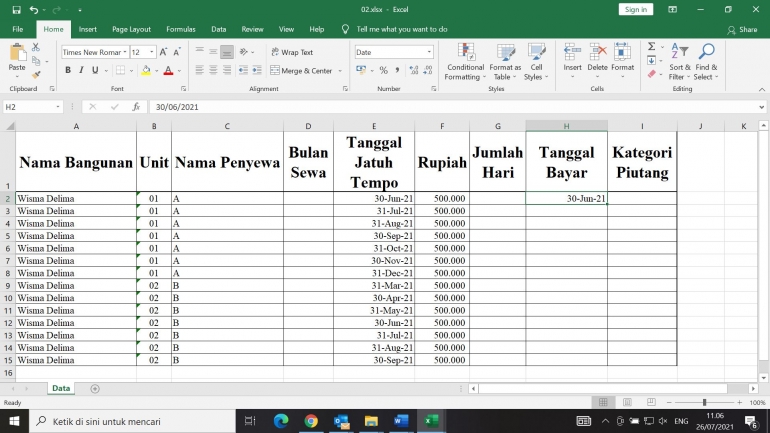Click the Increase Indent icon
The image size is (770, 433).
coord(257,71)
